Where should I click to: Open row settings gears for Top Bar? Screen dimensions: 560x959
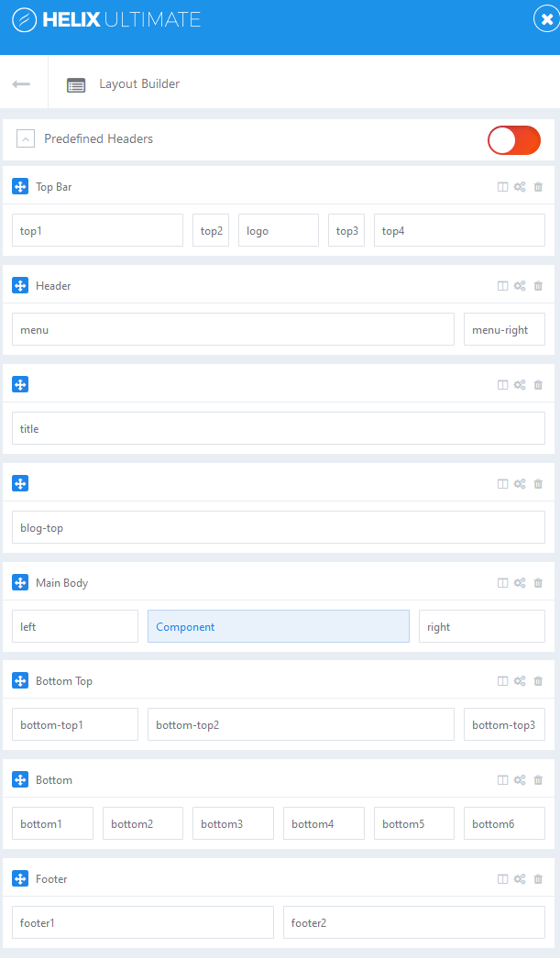[520, 187]
